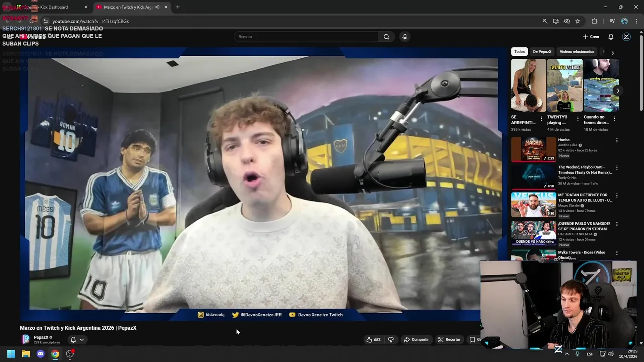Open Chrome extensions puzzle icon

tap(595, 21)
